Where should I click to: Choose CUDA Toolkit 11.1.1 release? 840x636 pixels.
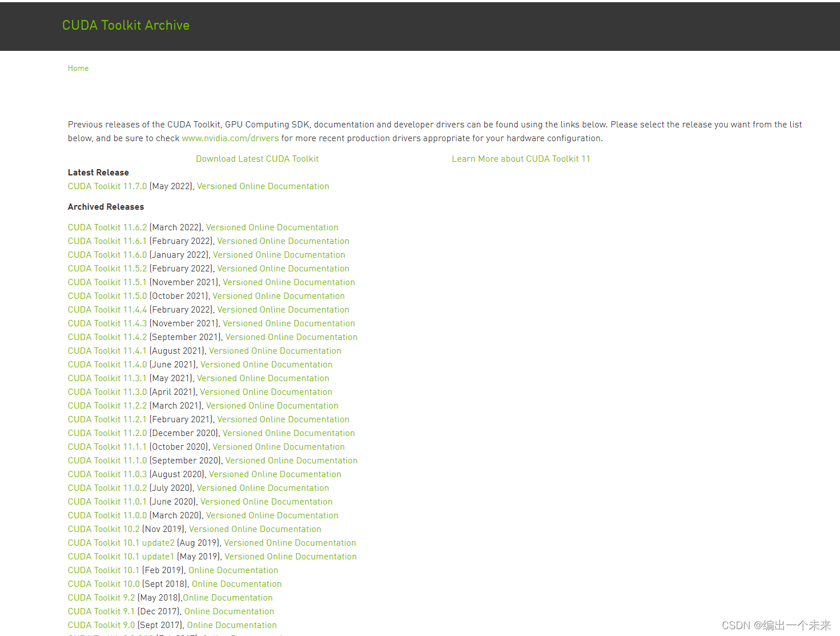click(107, 447)
